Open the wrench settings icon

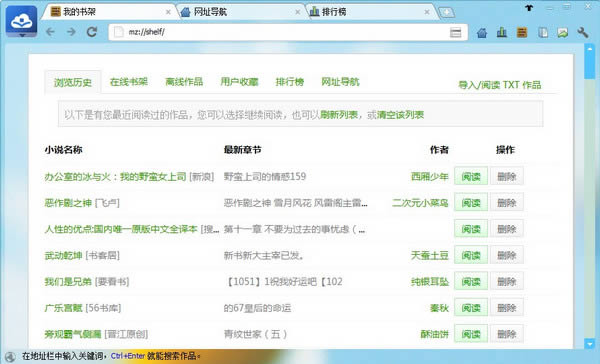[583, 33]
